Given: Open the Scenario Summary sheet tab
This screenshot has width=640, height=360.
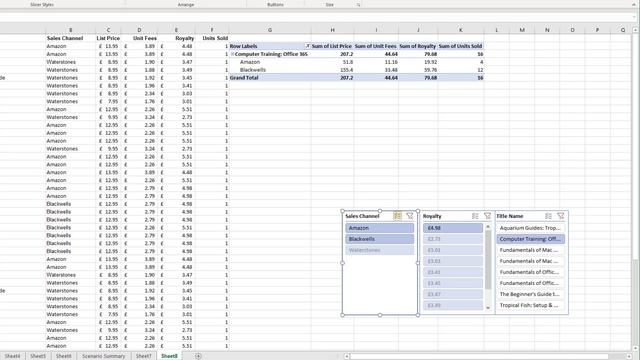Looking at the screenshot, I should click(x=104, y=356).
